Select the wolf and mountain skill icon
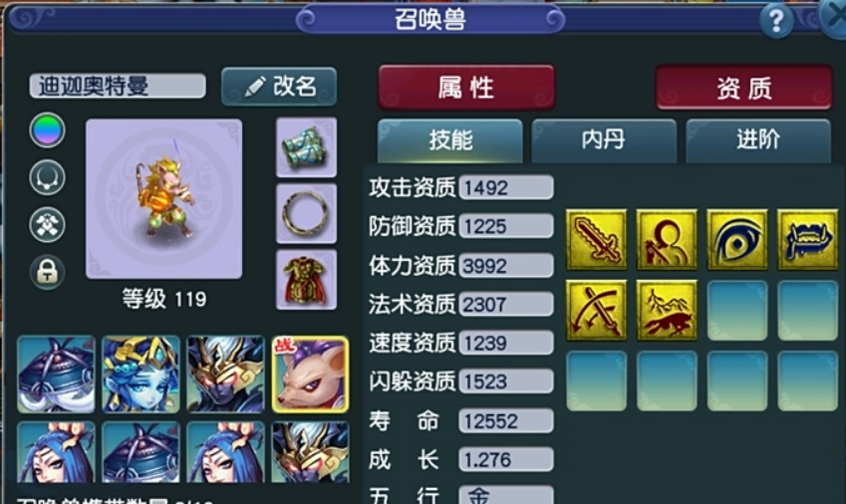This screenshot has height=504, width=846. coord(667,310)
